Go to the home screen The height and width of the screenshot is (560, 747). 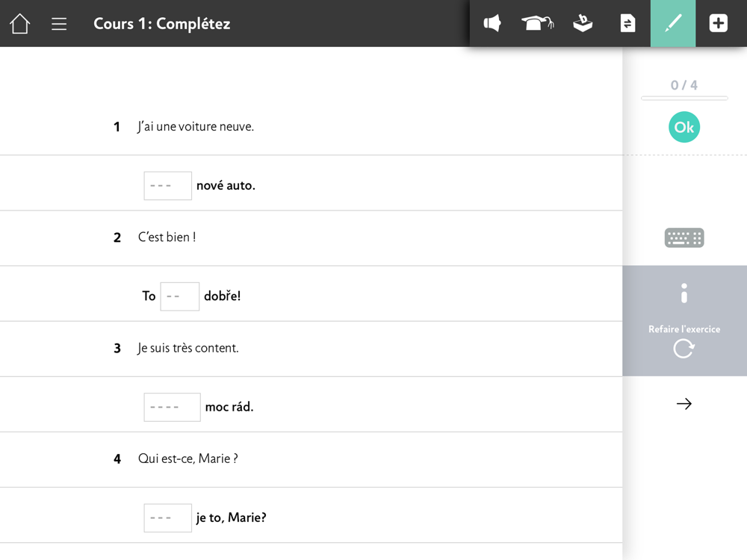pyautogui.click(x=20, y=24)
